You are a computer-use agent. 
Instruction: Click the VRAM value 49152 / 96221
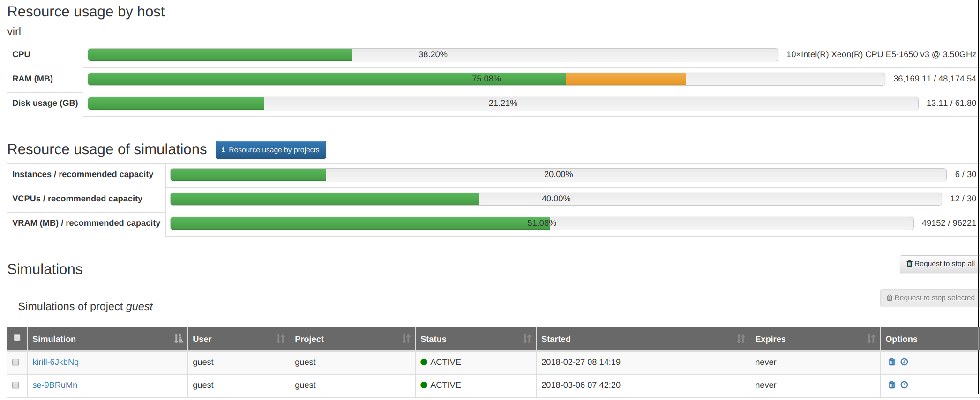949,223
